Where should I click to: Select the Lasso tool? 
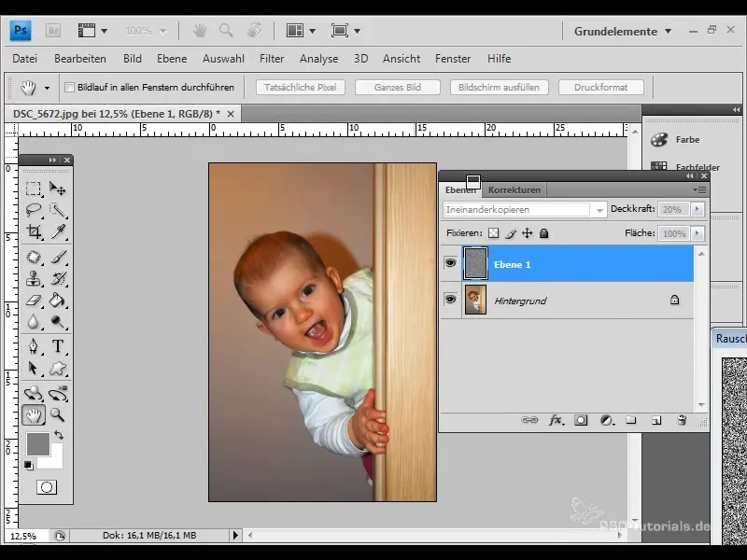pyautogui.click(x=34, y=210)
